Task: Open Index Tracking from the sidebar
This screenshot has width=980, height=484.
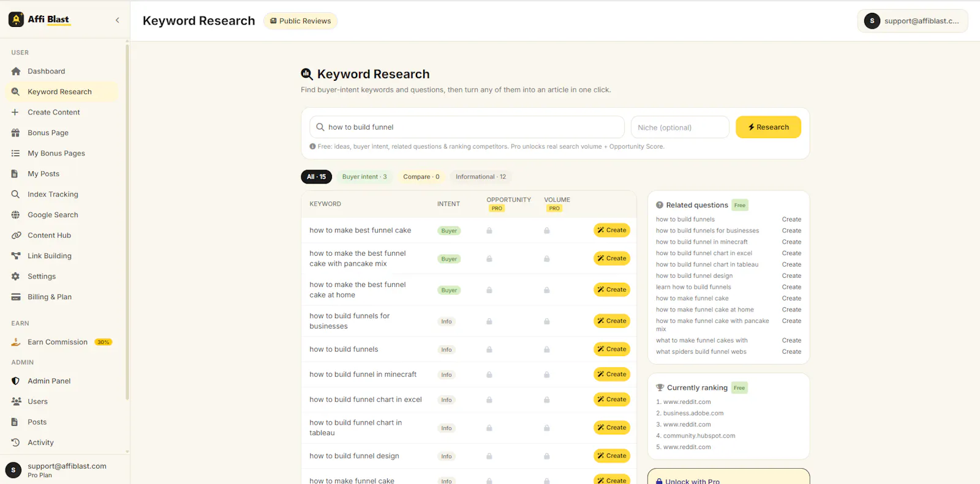Action: click(53, 194)
